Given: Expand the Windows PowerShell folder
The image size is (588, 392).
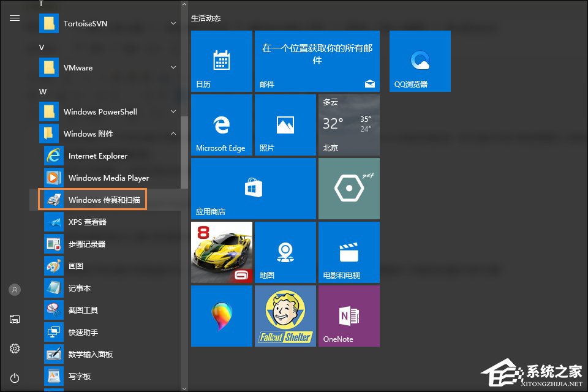Looking at the screenshot, I should click(x=173, y=112).
